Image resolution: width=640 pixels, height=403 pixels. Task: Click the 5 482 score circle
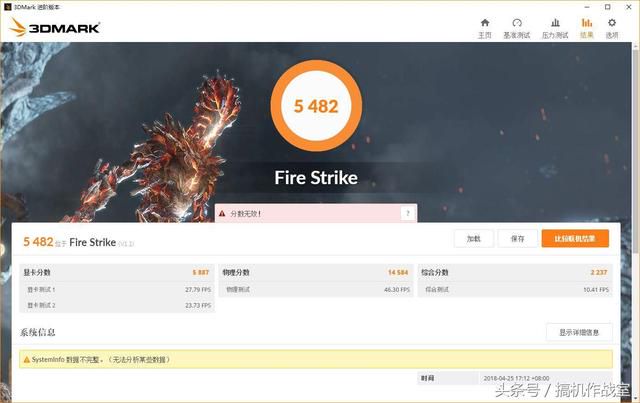coord(316,106)
